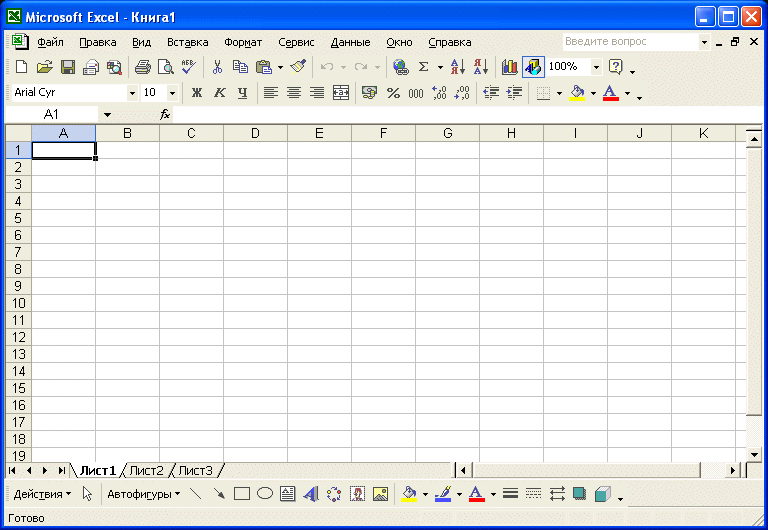Sort ascending А-Я
This screenshot has height=530, width=768.
[x=457, y=67]
